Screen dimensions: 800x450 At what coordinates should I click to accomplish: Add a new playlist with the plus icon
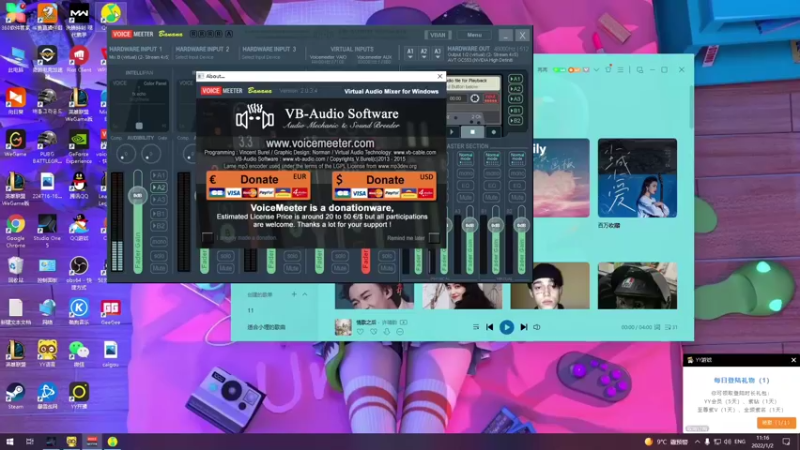click(294, 294)
